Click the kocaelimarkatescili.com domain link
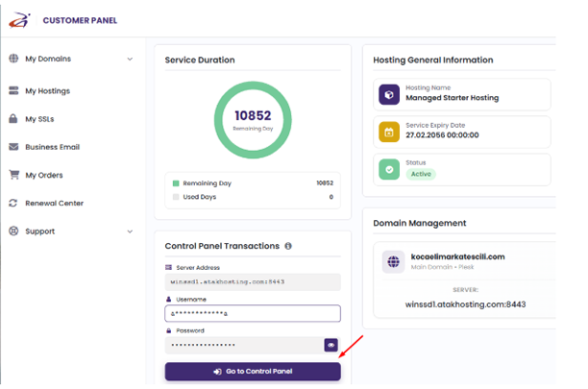Viewport: 588px width, 389px height. 457,256
